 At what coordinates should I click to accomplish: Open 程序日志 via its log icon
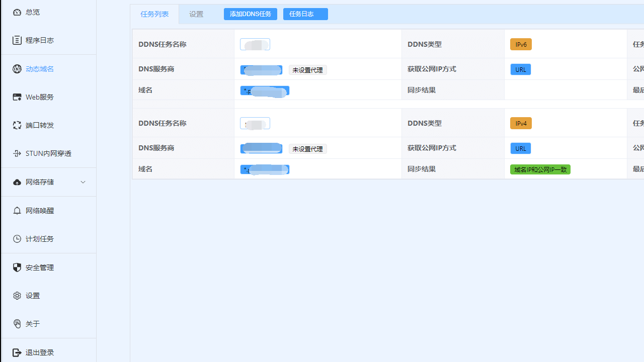tap(17, 40)
